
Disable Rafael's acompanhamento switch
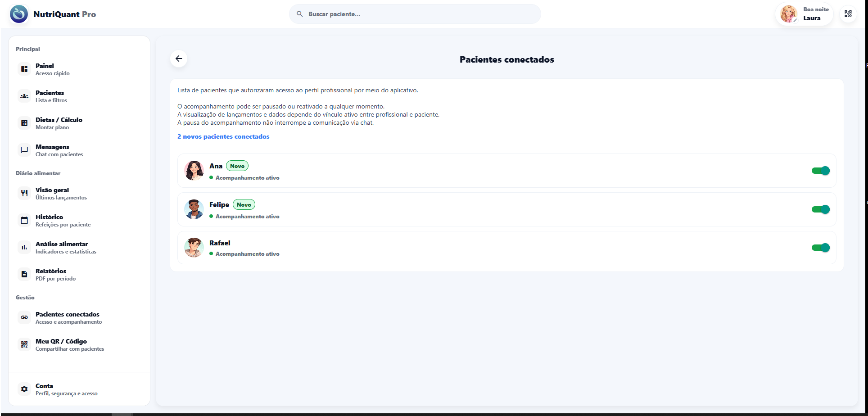pos(820,248)
